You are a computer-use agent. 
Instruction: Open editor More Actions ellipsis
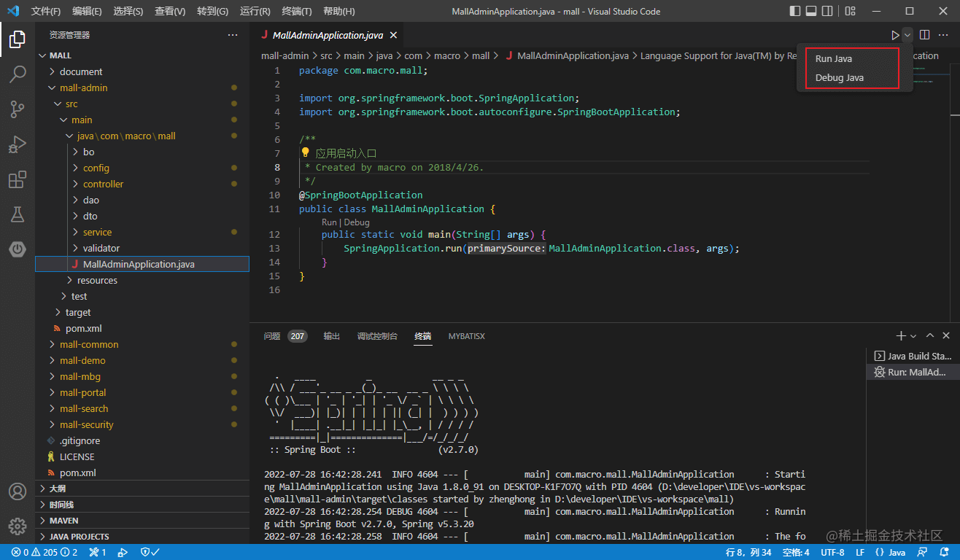click(943, 35)
